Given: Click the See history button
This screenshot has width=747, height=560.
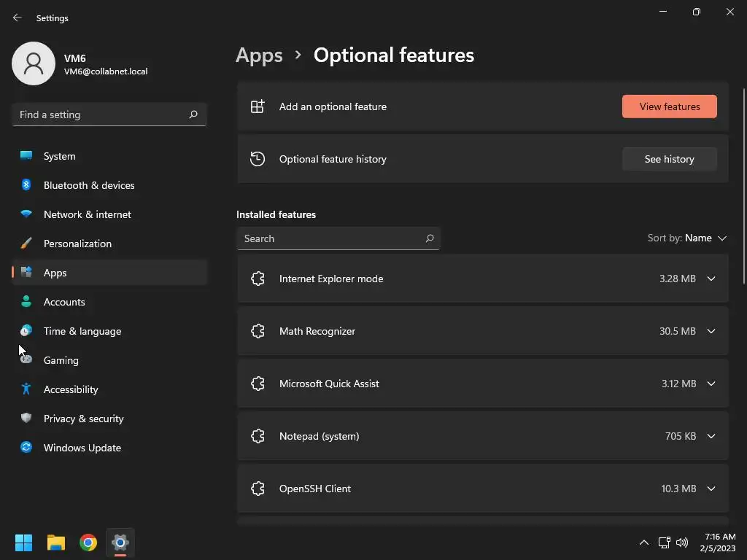Looking at the screenshot, I should click(x=669, y=159).
